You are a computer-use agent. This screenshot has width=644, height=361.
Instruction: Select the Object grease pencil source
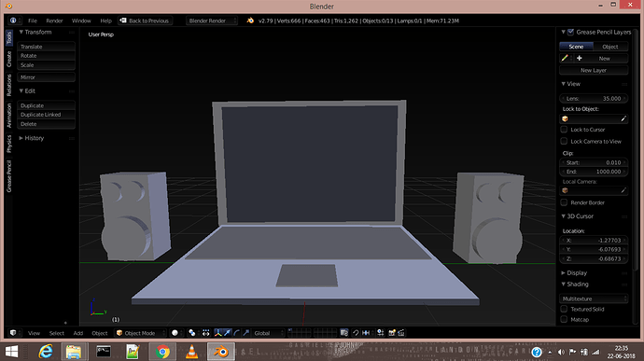[610, 47]
